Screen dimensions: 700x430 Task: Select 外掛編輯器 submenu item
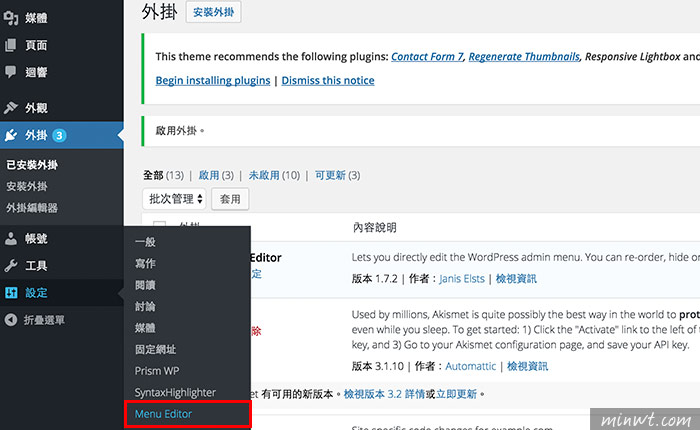[32, 208]
